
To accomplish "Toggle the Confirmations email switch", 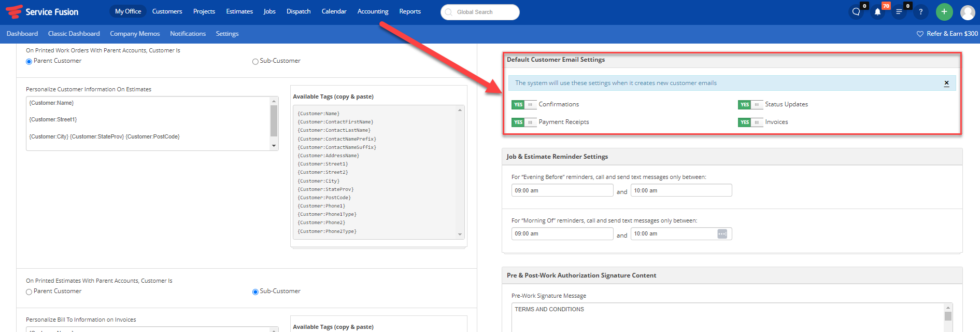I will click(523, 104).
